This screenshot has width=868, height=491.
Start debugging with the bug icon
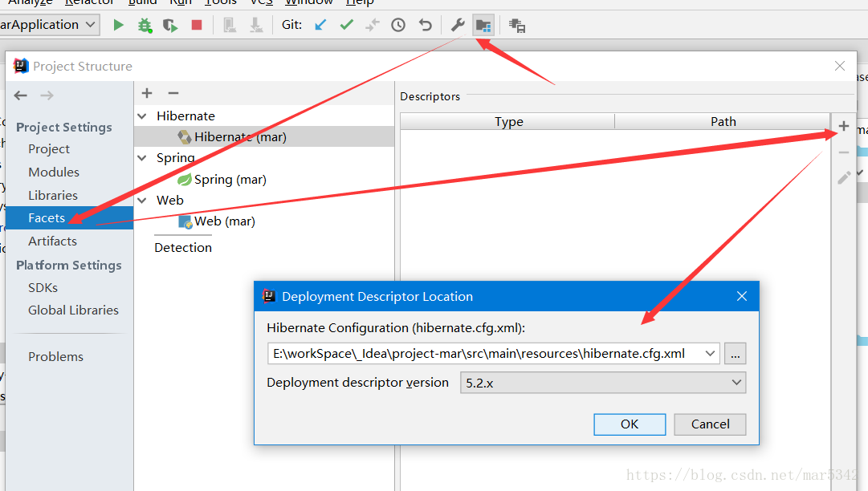pos(145,25)
